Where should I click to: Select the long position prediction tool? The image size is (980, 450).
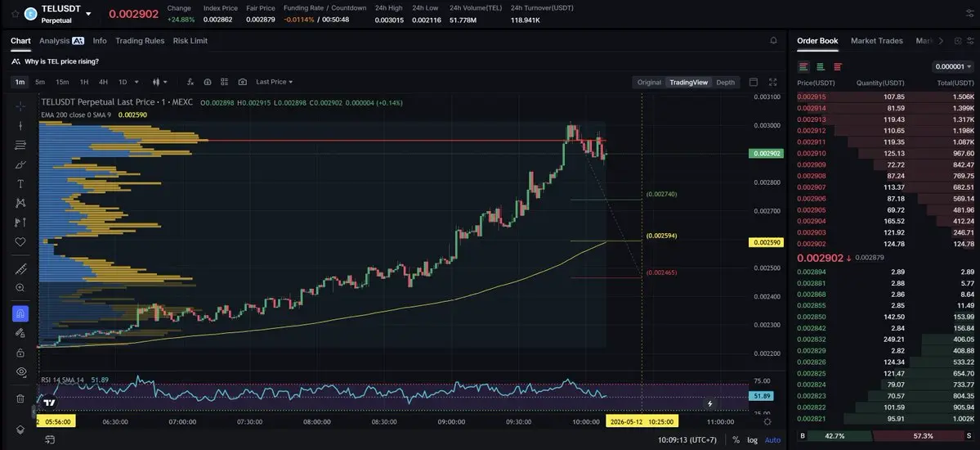(x=20, y=223)
